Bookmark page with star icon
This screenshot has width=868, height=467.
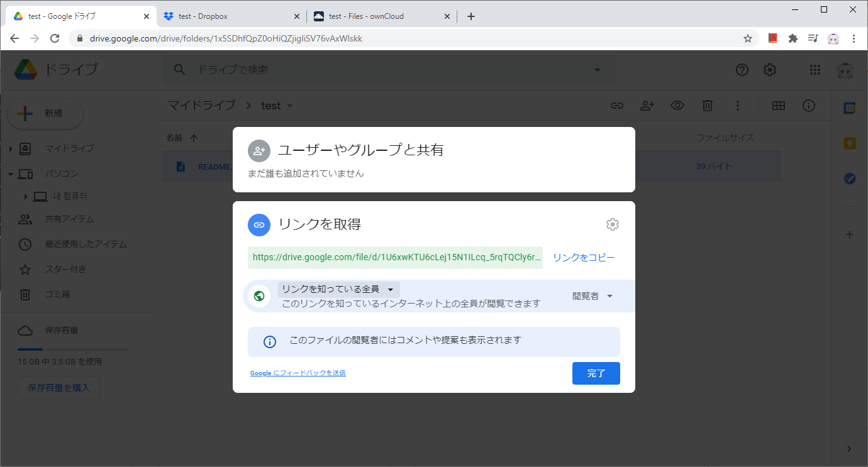coord(748,38)
